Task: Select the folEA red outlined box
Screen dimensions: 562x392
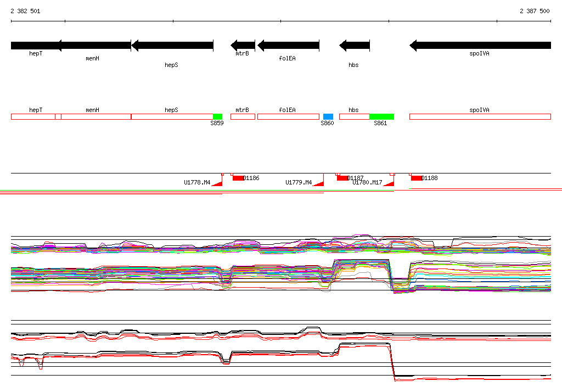Action: pyautogui.click(x=289, y=116)
